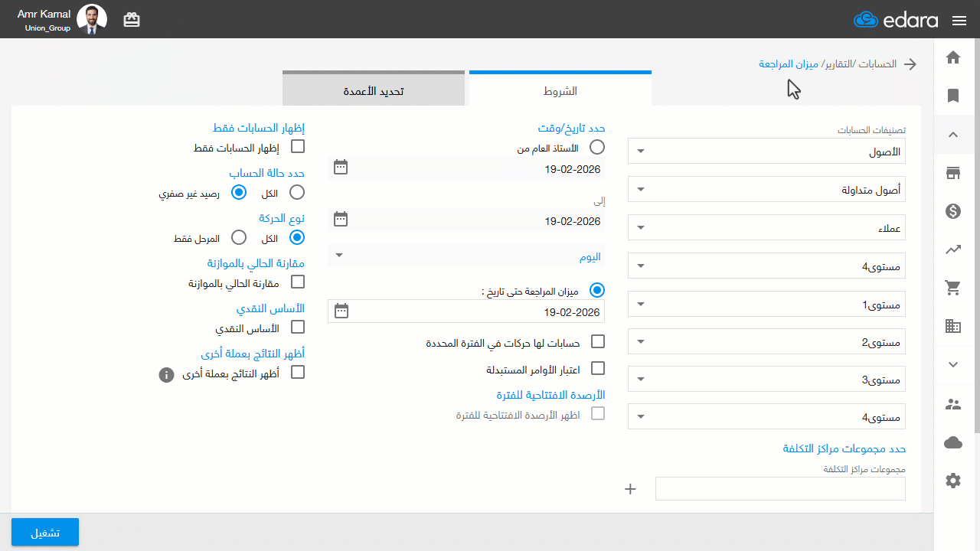Open the dollar accounting icon in sidebar

point(953,211)
